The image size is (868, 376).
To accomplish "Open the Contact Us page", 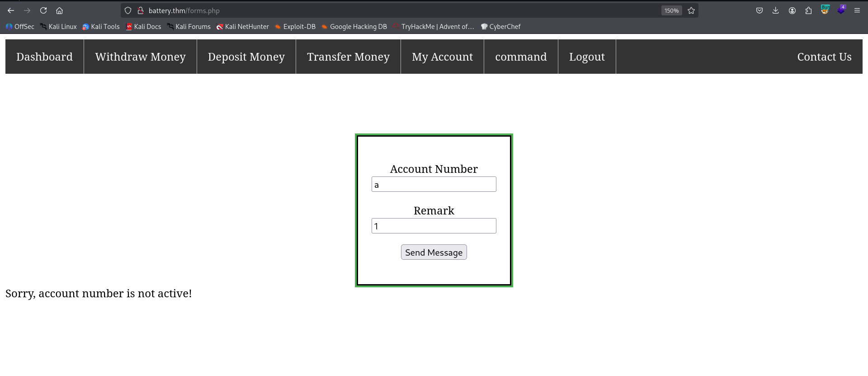I will [x=825, y=57].
